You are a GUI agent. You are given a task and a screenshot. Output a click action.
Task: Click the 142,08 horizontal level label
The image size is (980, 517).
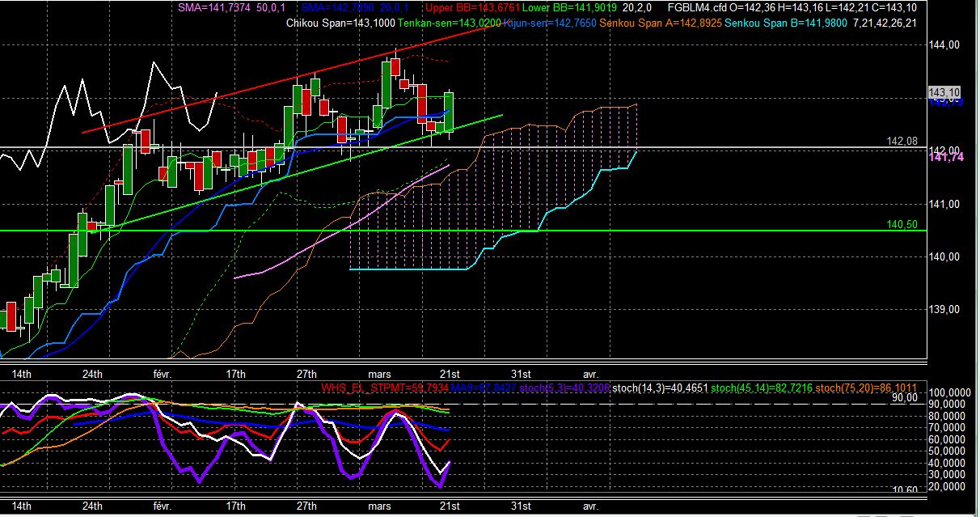[x=902, y=141]
